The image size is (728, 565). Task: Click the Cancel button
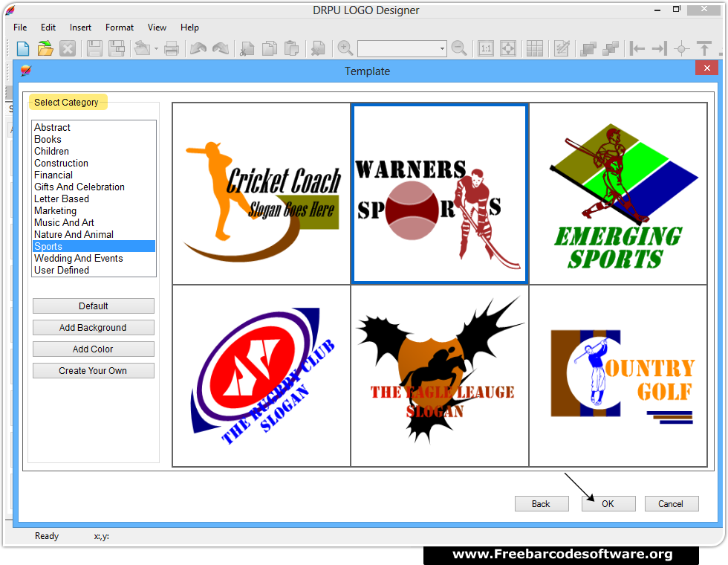coord(672,504)
